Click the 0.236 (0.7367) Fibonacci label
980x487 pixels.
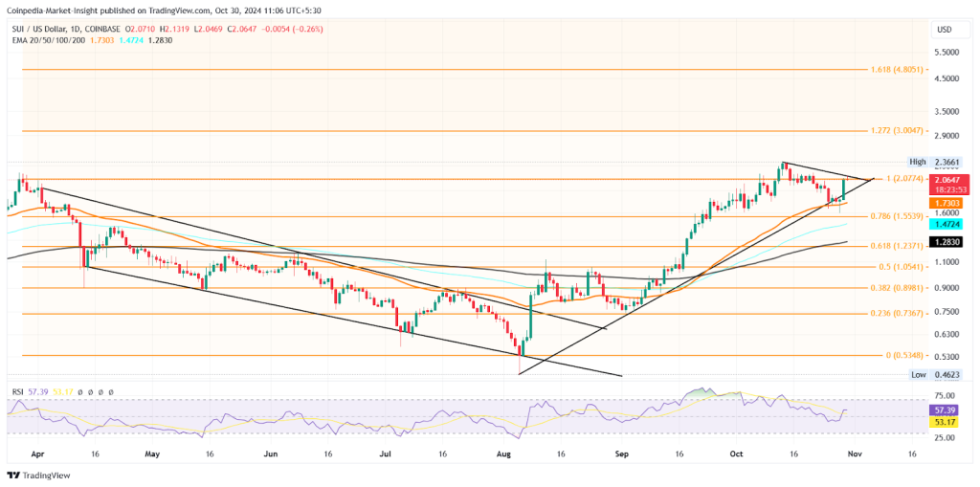(897, 315)
